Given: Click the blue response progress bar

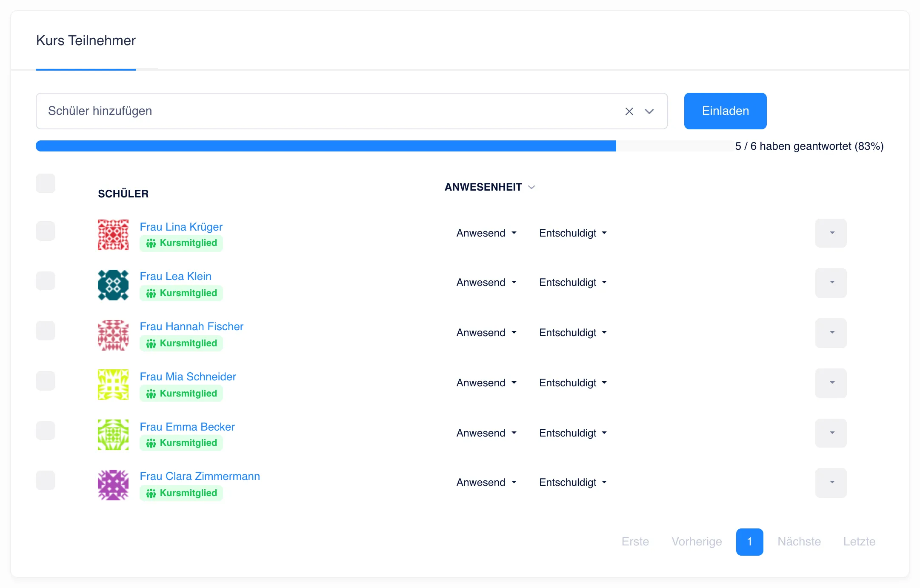Looking at the screenshot, I should [x=326, y=146].
